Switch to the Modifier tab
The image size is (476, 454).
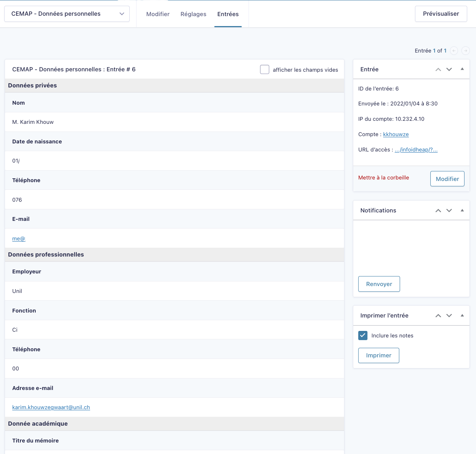(x=158, y=14)
